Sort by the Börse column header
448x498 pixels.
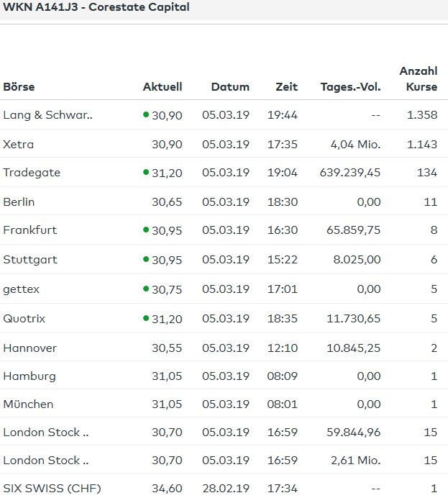pos(19,87)
